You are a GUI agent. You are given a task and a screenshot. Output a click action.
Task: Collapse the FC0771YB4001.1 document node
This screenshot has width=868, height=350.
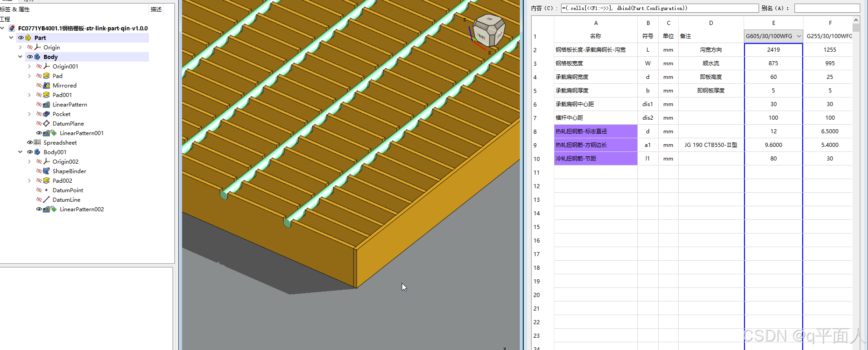pos(3,28)
